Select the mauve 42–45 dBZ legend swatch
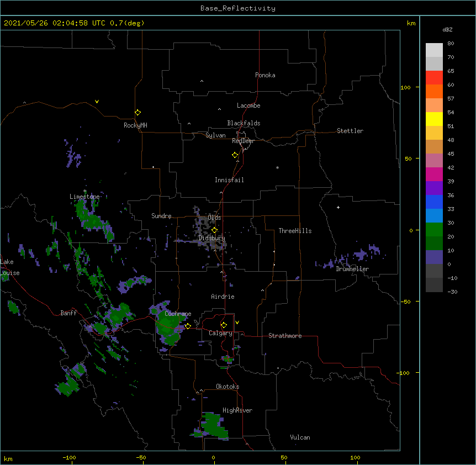476x465 pixels. [x=434, y=161]
